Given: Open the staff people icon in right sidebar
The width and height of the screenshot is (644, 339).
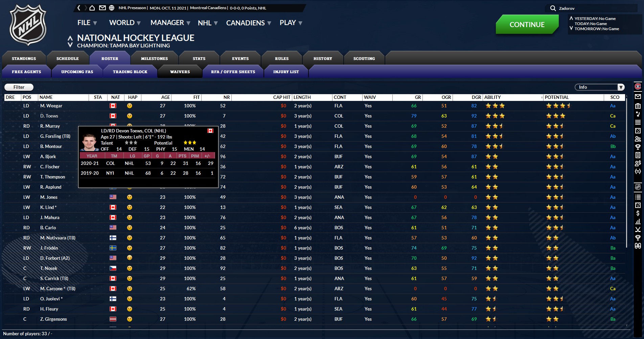Looking at the screenshot, I should pyautogui.click(x=638, y=139).
